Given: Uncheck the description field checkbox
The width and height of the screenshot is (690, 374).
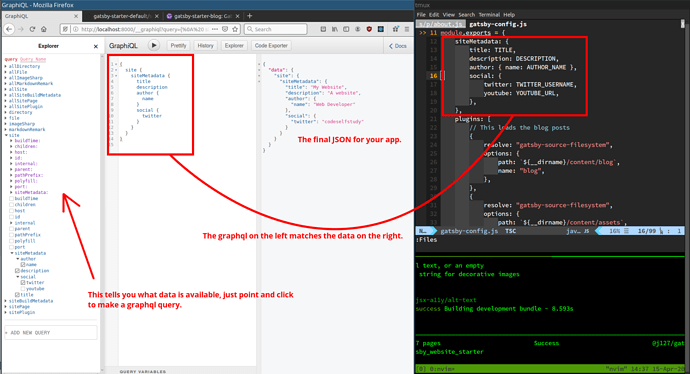Looking at the screenshot, I should (18, 271).
